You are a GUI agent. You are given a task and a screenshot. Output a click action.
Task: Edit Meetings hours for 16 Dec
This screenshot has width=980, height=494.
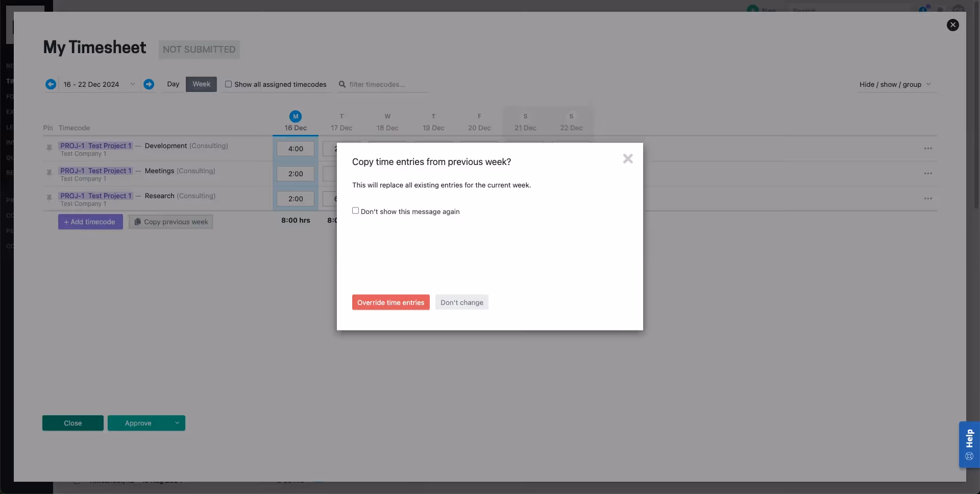pyautogui.click(x=296, y=174)
